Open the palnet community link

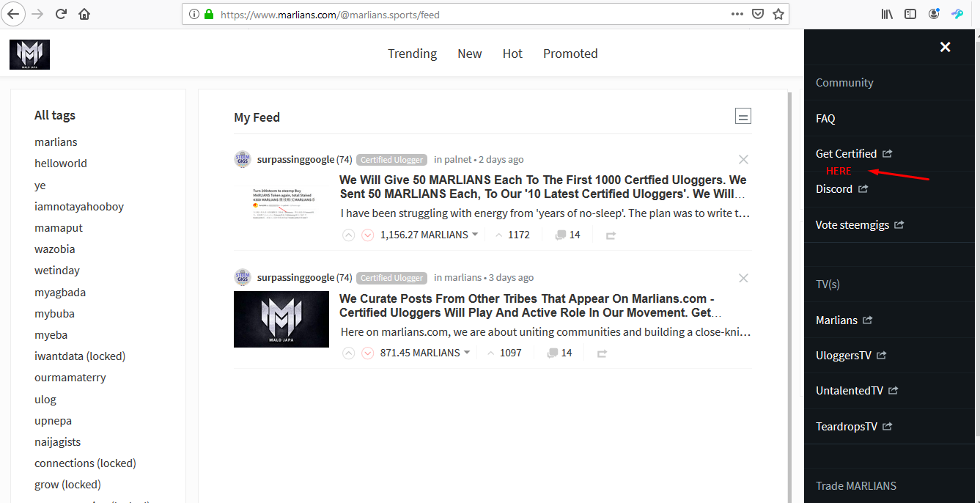458,159
